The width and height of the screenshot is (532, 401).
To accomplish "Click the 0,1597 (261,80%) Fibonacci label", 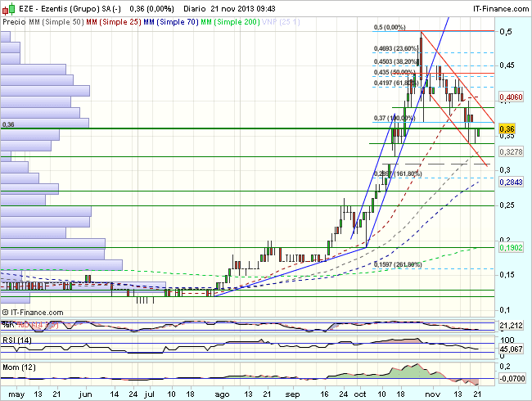I will (398, 264).
